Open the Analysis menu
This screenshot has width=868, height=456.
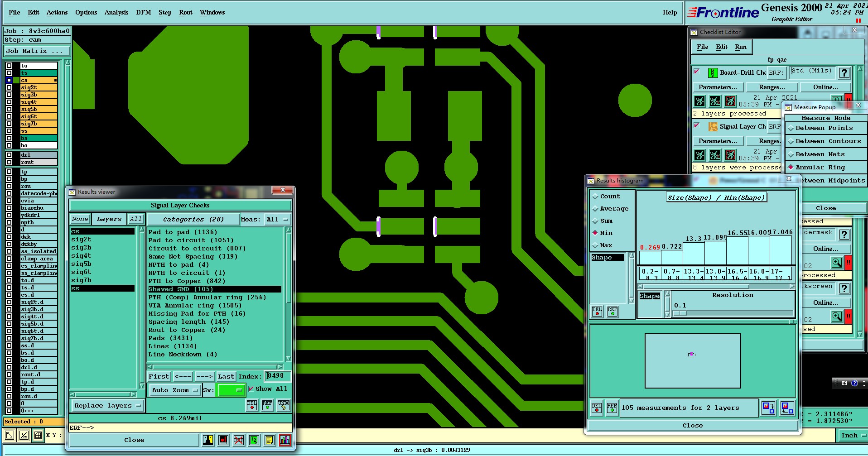(116, 13)
